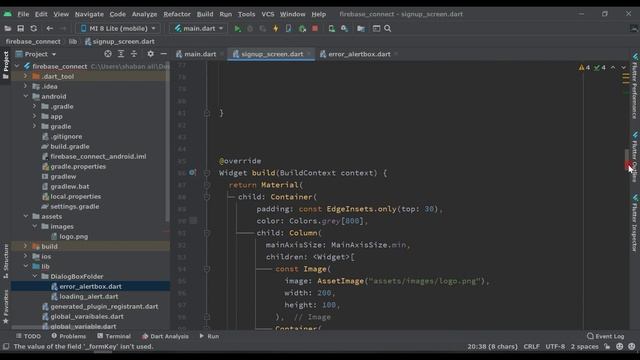Collapse the DialogBoxFolder folder
Image resolution: width=640 pixels, height=360 pixels.
pos(35,276)
